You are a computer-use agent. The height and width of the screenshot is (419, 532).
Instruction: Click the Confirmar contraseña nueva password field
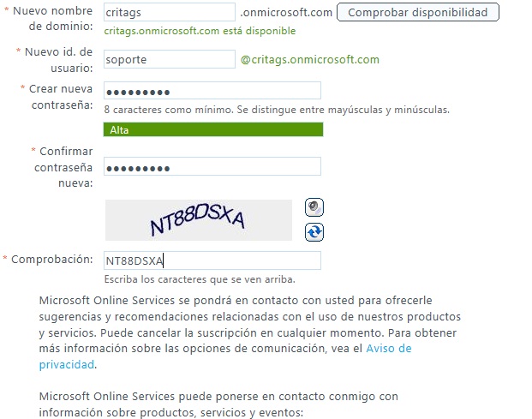[212, 166]
